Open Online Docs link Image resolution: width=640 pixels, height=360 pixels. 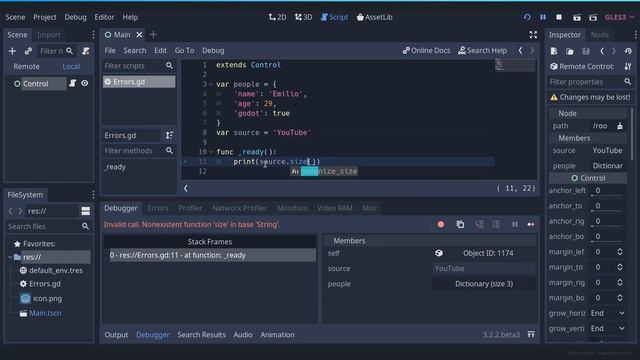click(426, 51)
